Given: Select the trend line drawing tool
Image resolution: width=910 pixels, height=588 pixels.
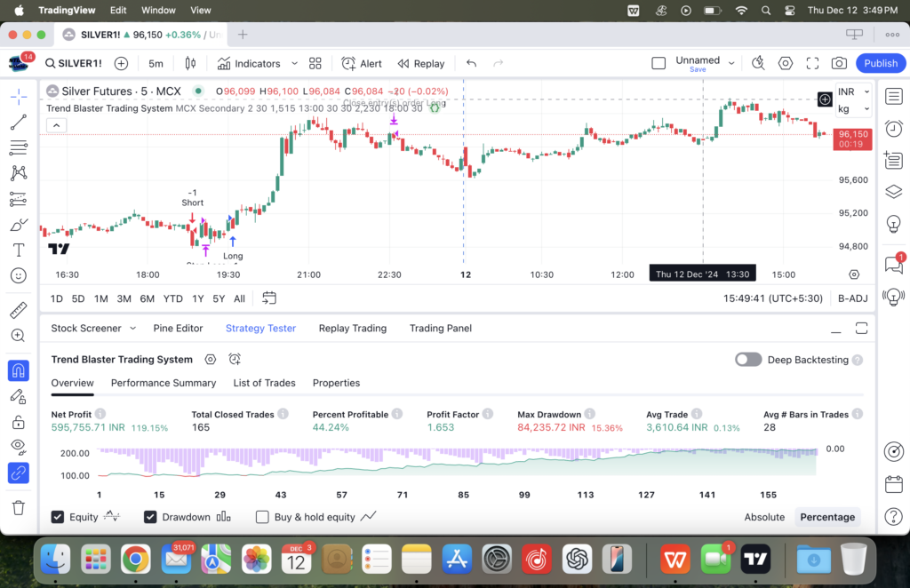Looking at the screenshot, I should (x=19, y=122).
